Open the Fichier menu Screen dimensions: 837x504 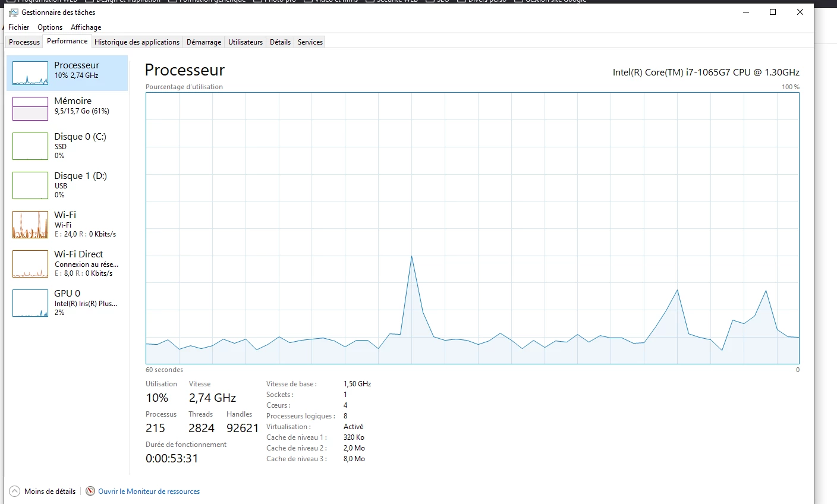(x=19, y=27)
